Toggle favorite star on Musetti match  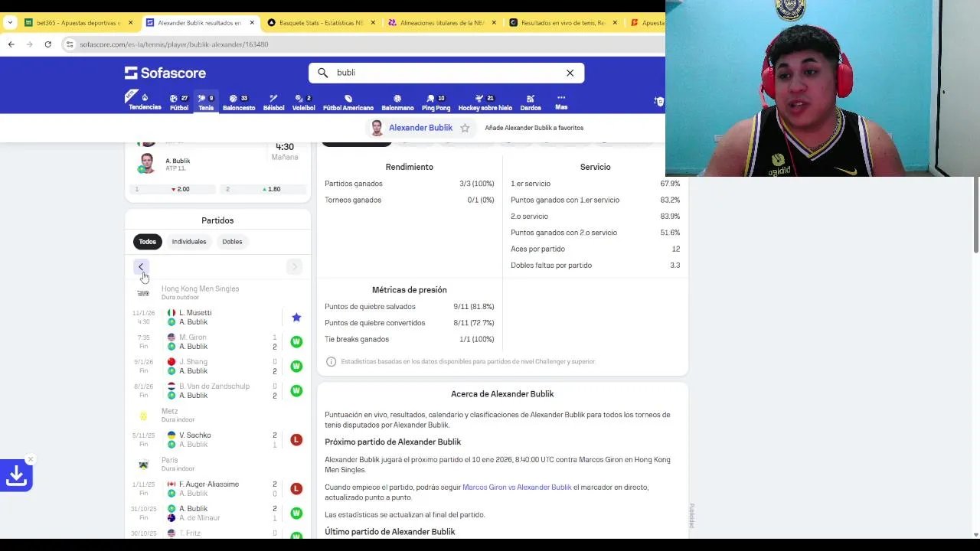pos(296,318)
